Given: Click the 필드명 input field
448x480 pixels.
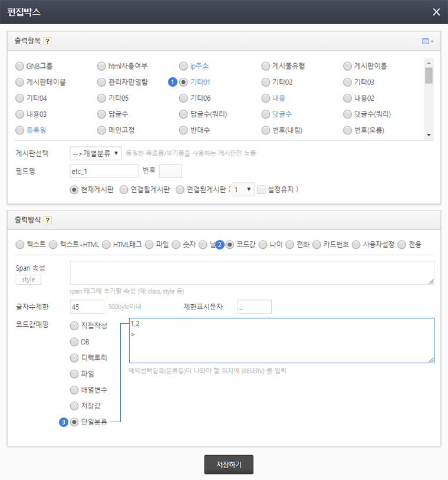Looking at the screenshot, I should 104,171.
